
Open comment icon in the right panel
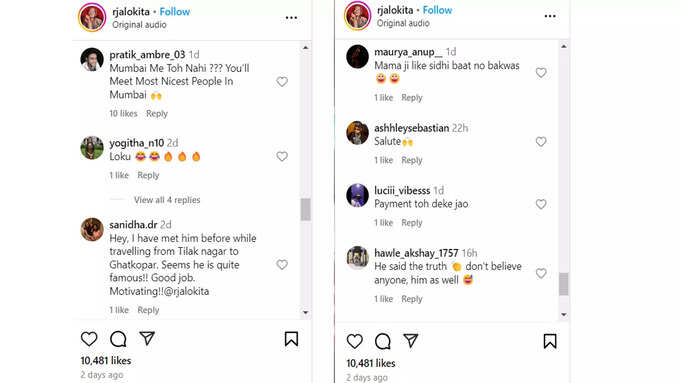coord(382,341)
